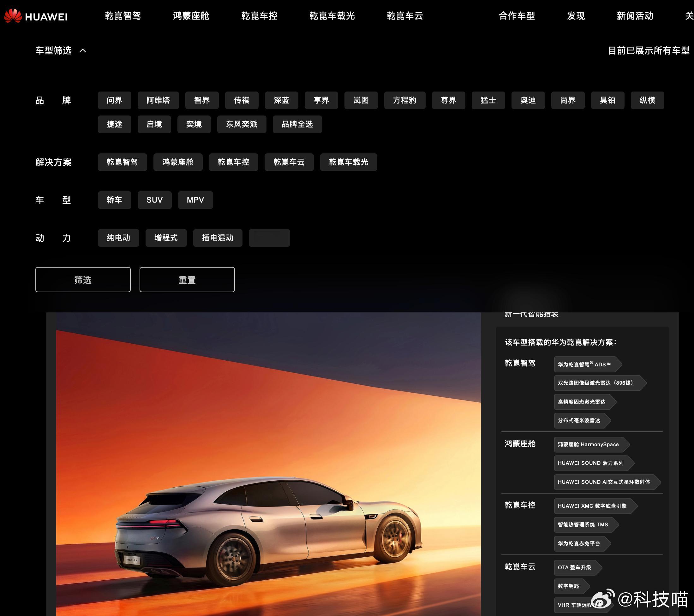Click the blank fourth power chip

(x=269, y=238)
